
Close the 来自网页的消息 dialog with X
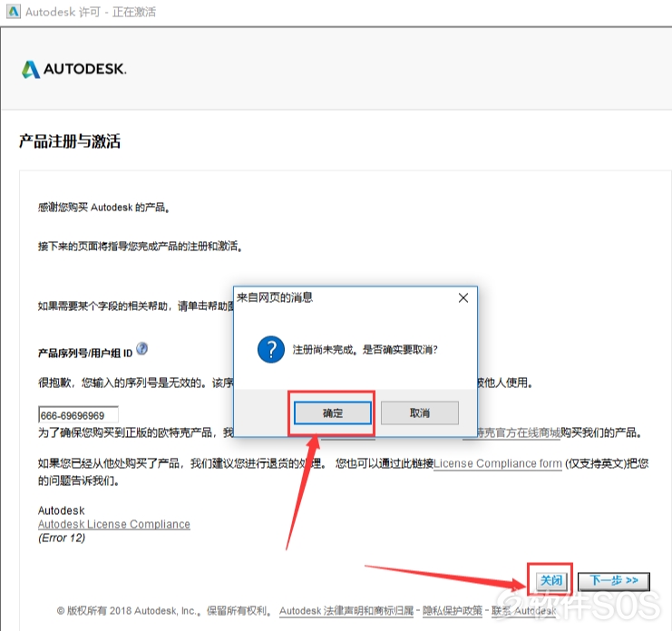pyautogui.click(x=463, y=298)
